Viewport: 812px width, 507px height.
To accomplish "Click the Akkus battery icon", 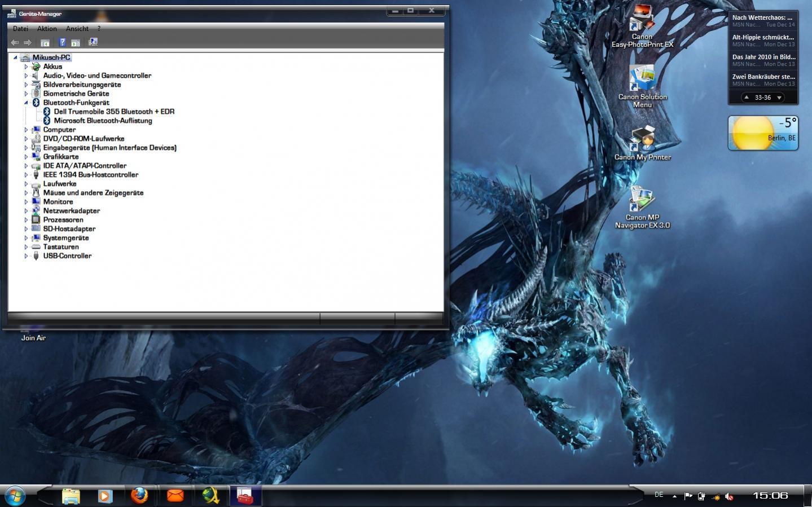I will [36, 67].
